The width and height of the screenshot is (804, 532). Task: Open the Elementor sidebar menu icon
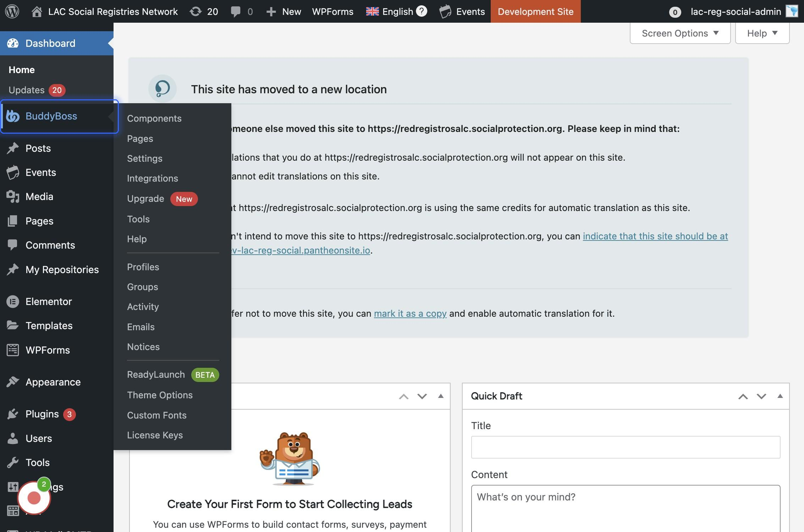tap(13, 301)
